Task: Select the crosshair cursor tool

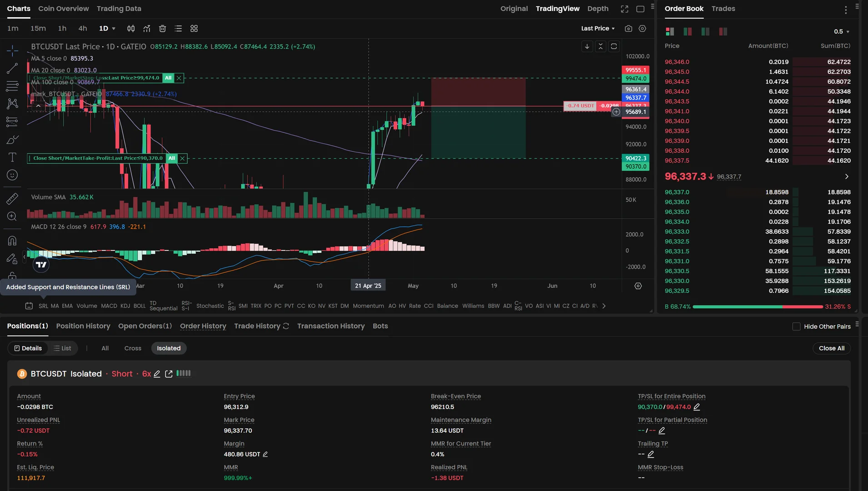Action: pyautogui.click(x=12, y=50)
